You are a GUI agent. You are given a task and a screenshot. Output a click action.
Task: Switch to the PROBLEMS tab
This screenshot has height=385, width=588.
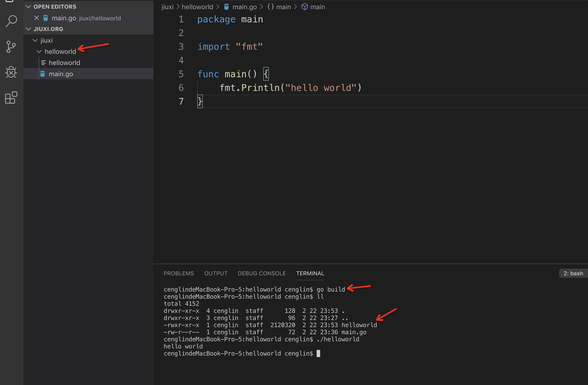point(179,273)
